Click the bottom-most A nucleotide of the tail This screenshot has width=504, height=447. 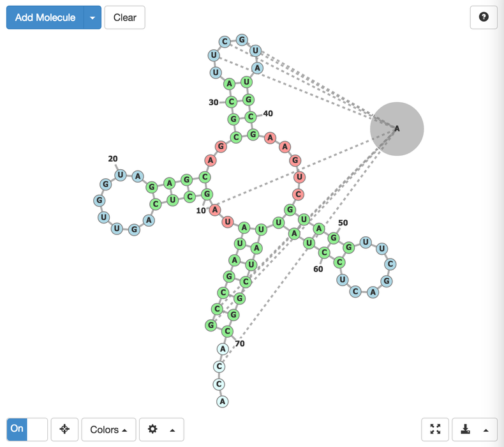tap(222, 402)
